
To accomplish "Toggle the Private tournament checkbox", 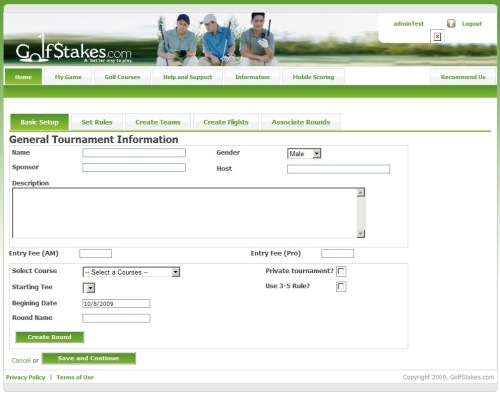I will click(341, 271).
